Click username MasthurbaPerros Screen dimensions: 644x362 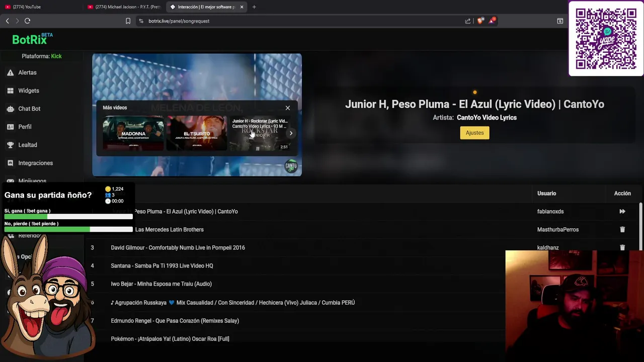point(558,230)
